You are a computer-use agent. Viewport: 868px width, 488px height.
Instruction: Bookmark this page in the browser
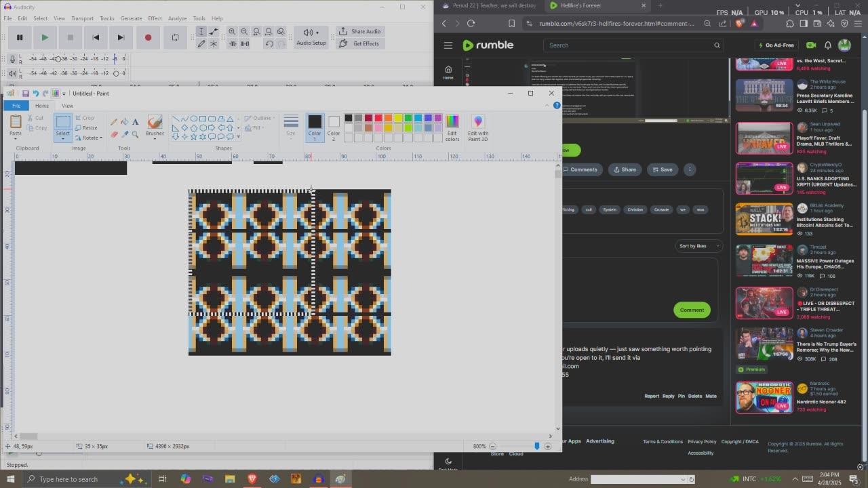511,23
